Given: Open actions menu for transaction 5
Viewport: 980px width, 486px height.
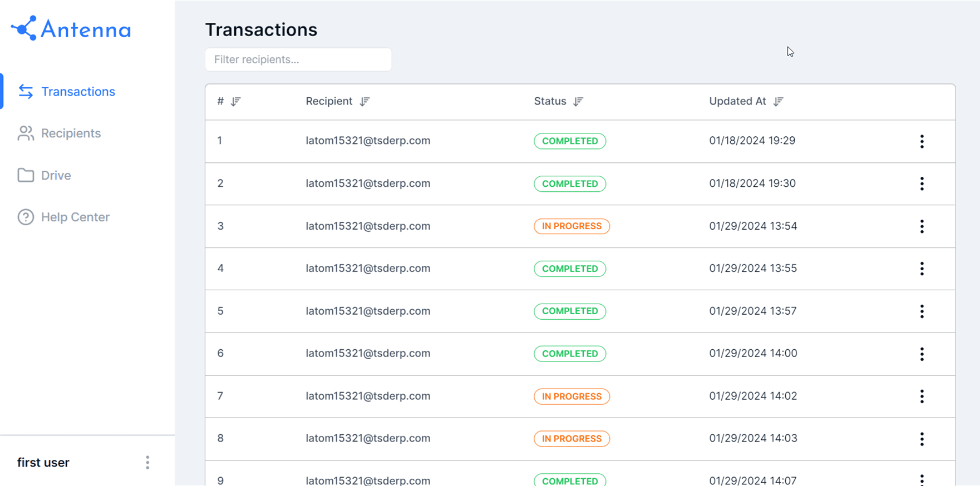Looking at the screenshot, I should (922, 311).
